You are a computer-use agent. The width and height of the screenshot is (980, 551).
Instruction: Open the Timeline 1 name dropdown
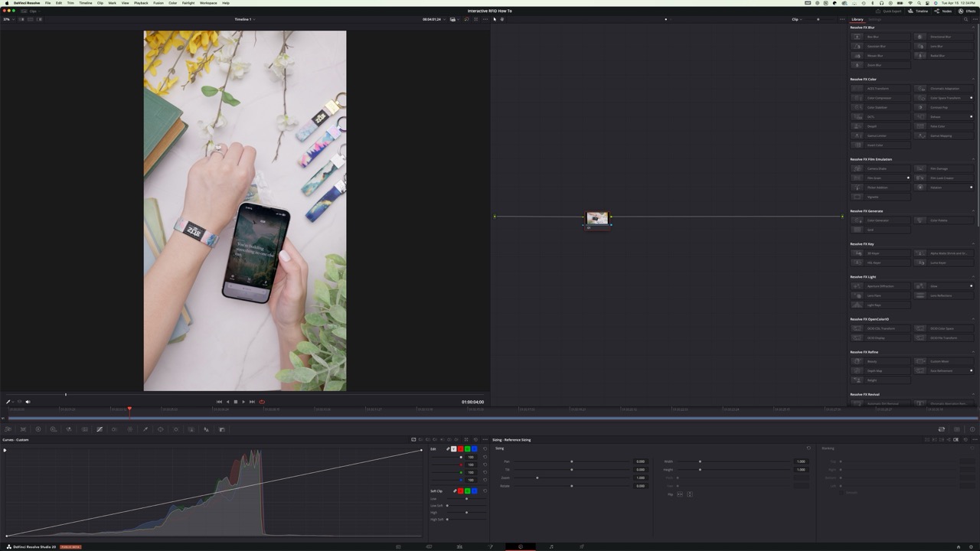pyautogui.click(x=244, y=19)
